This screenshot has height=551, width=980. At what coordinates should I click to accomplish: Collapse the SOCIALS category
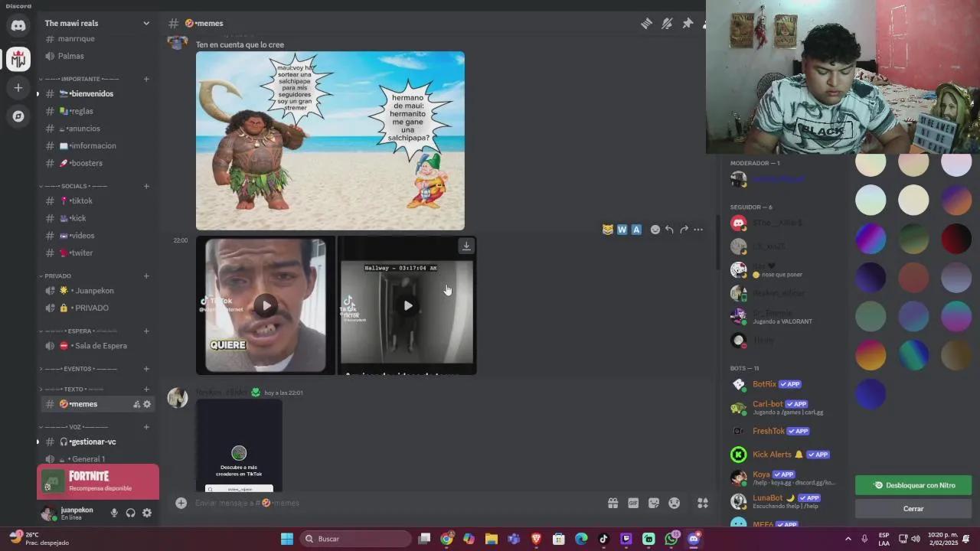tap(74, 186)
